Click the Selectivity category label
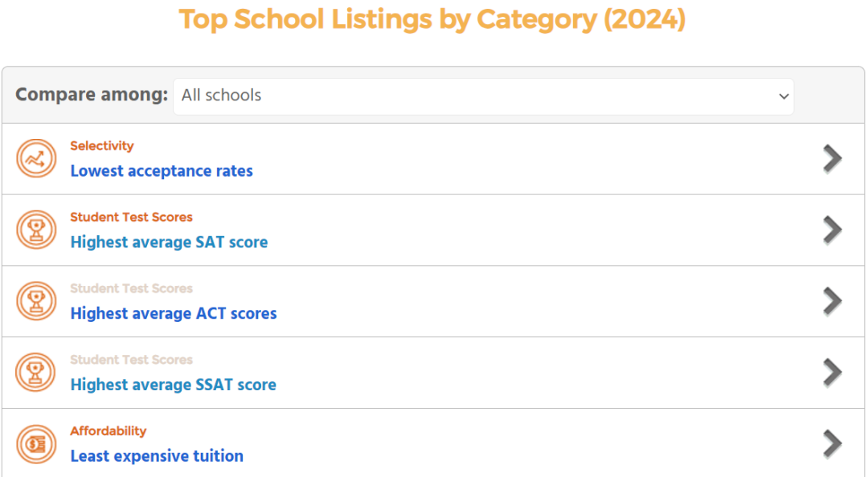868x477 pixels. [102, 146]
